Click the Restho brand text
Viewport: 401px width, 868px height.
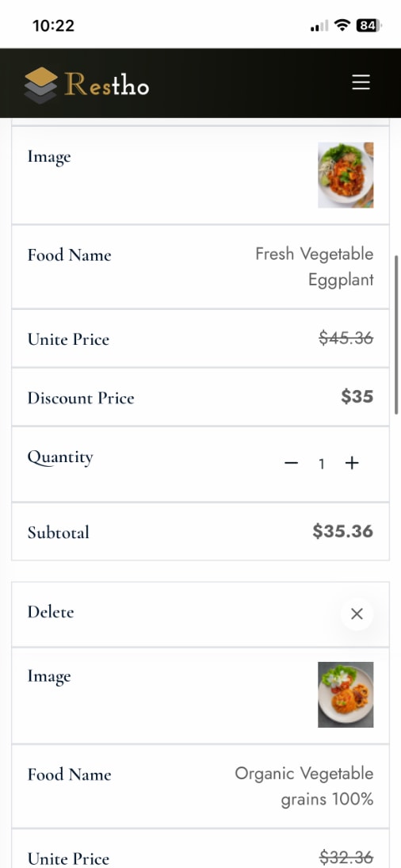coord(107,85)
